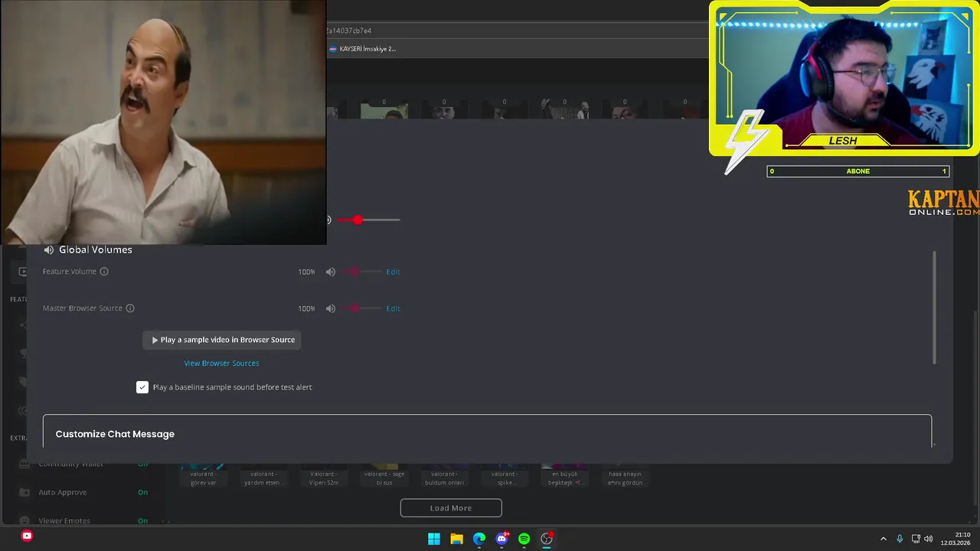
Task: Click the Global Volumes speaker icon
Action: tap(49, 249)
